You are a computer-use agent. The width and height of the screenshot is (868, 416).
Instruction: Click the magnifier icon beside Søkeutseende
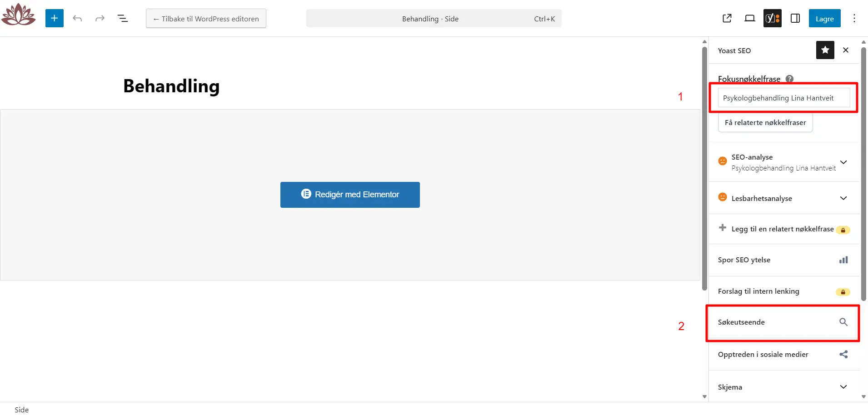click(843, 322)
